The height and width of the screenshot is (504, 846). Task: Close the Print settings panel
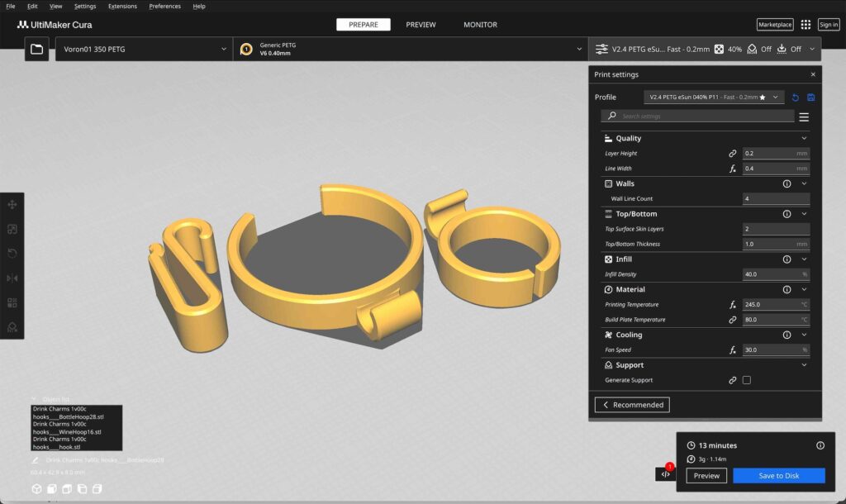(813, 74)
